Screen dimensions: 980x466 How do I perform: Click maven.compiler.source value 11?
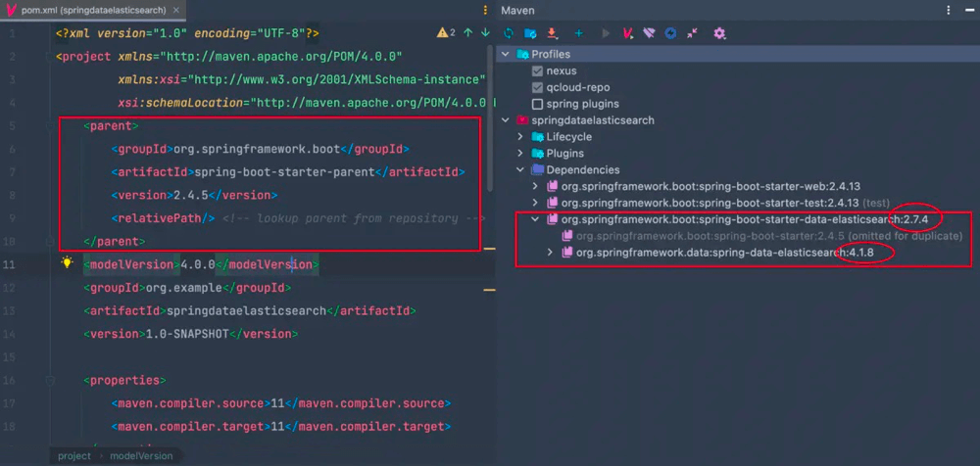[x=277, y=403]
